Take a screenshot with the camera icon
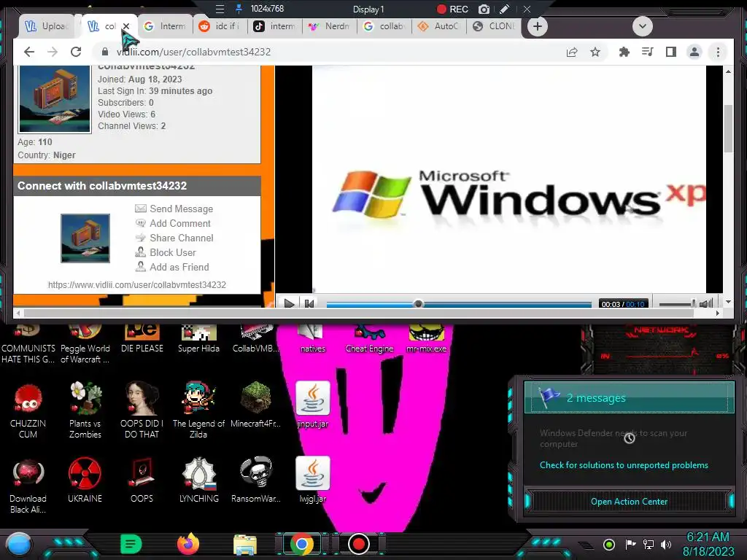The image size is (747, 560). click(484, 9)
